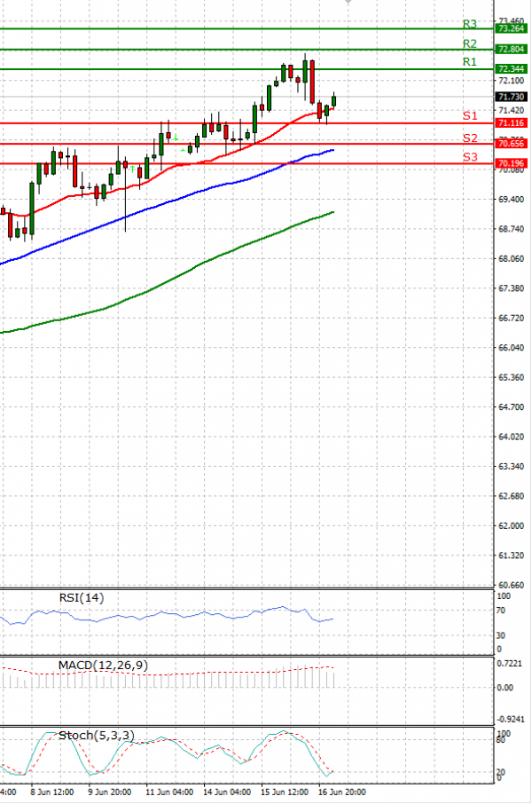Click the 63.340 price axis value
This screenshot has width=532, height=804.
point(511,467)
